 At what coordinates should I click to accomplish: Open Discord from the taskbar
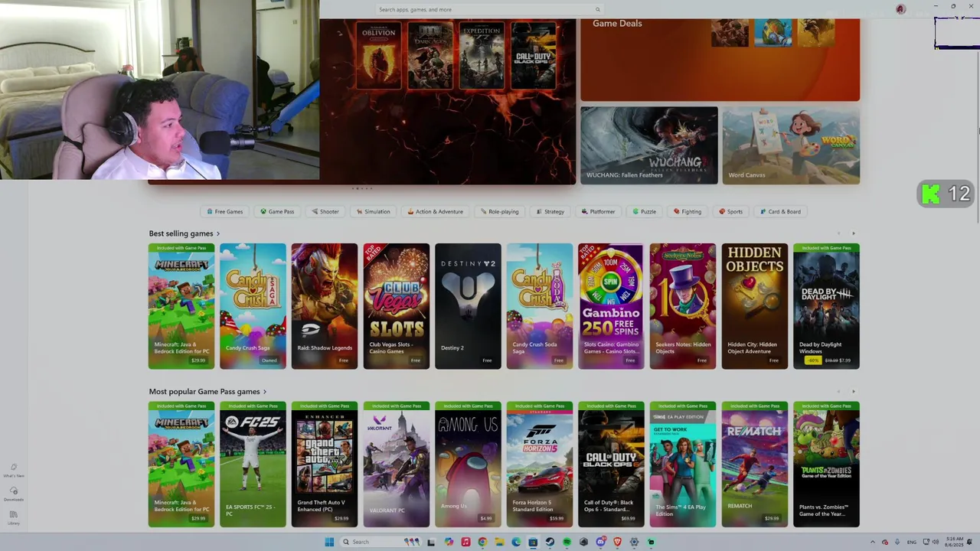(601, 542)
